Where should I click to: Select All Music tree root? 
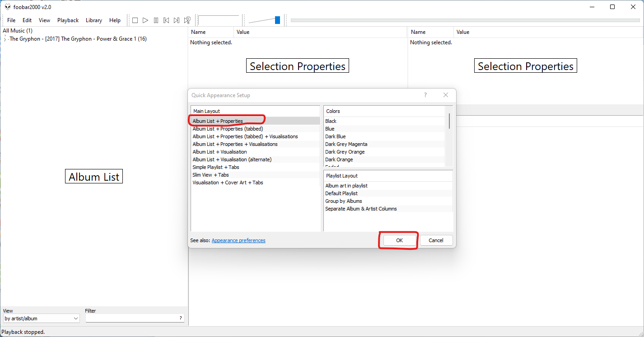18,31
